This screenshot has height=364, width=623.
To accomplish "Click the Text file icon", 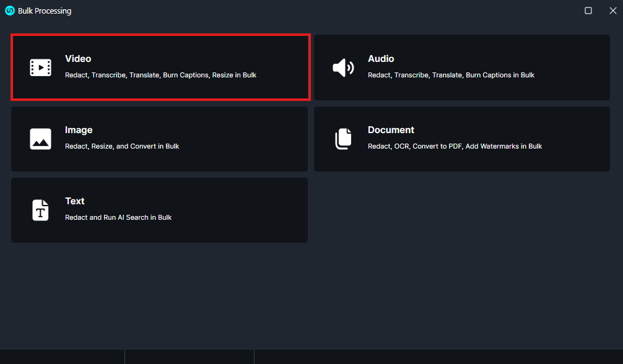I will coord(41,210).
